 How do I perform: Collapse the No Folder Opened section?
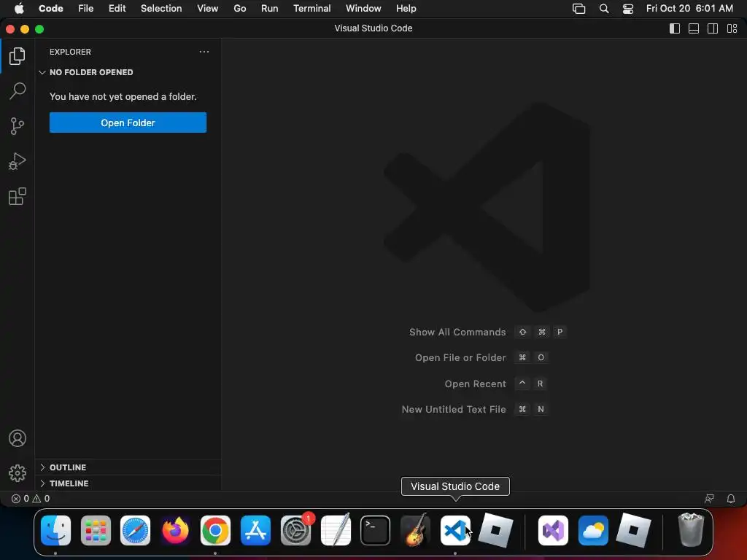click(128, 72)
